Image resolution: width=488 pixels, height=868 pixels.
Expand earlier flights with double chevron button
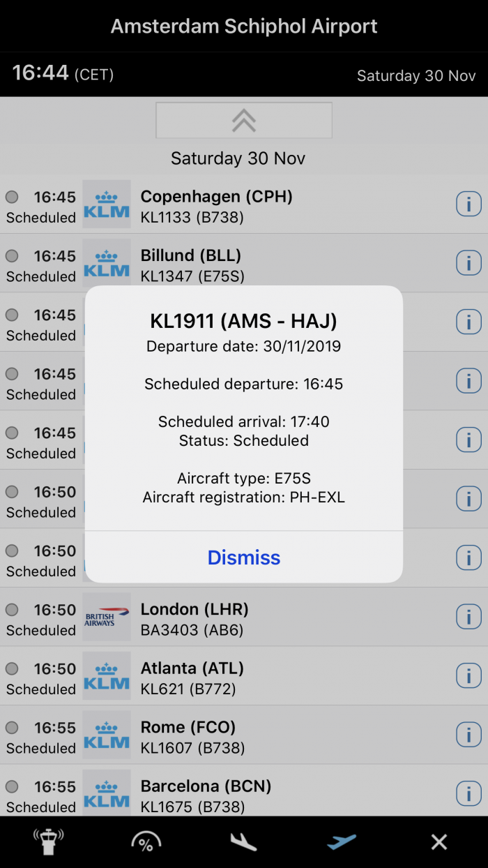[x=244, y=121]
